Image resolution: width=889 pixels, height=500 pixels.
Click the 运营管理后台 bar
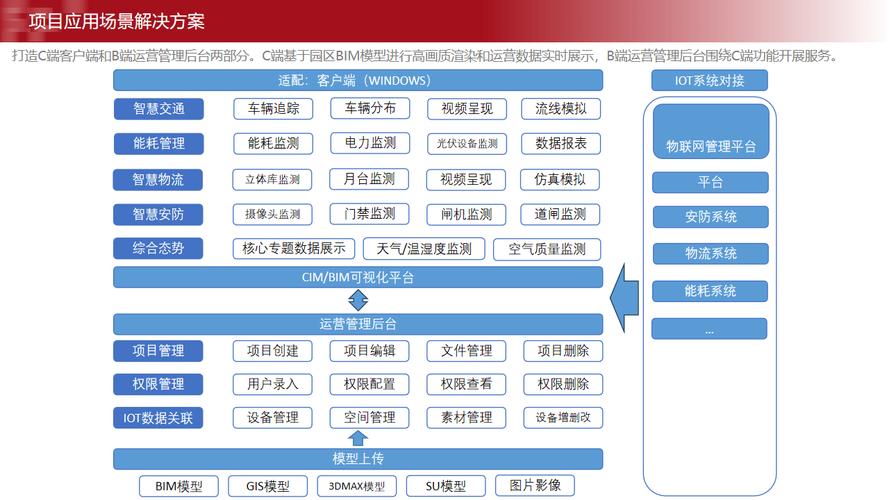pyautogui.click(x=358, y=324)
